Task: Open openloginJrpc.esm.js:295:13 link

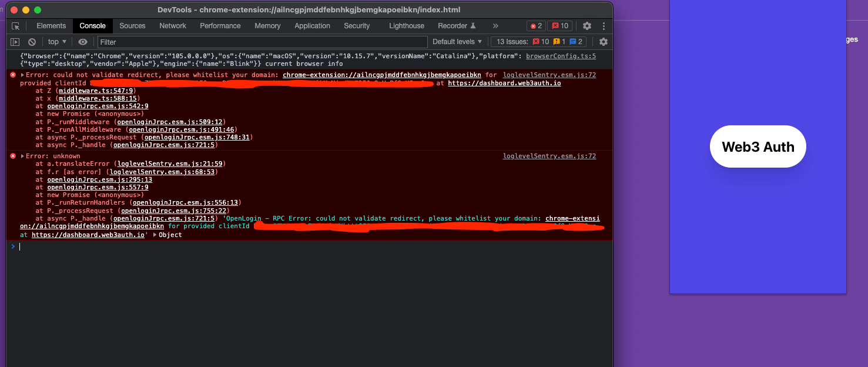Action: [x=99, y=180]
